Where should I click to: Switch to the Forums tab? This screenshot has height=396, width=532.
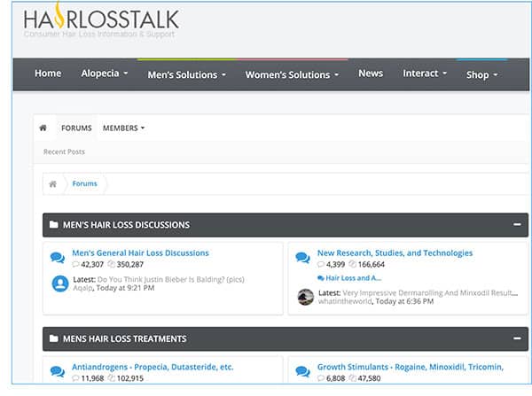(x=76, y=128)
